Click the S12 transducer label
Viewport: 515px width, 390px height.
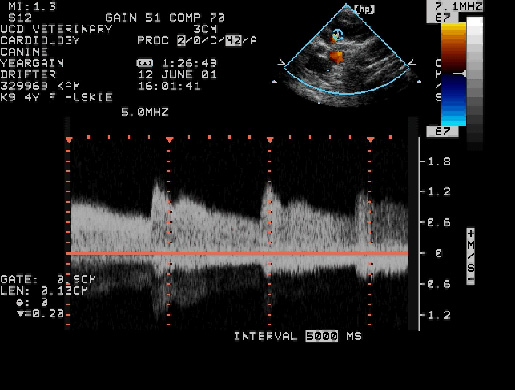pyautogui.click(x=20, y=18)
